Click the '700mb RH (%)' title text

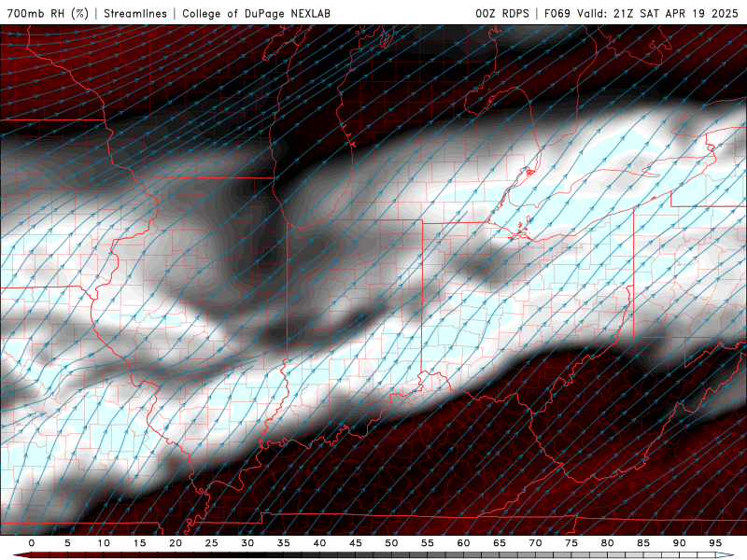49,13
